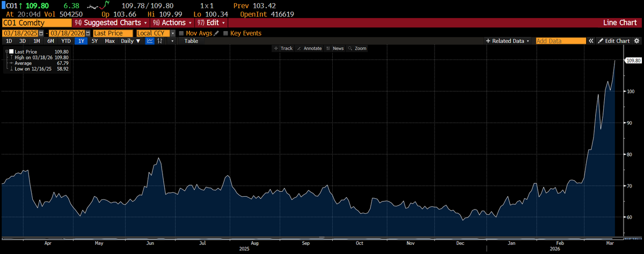Select the 5Y time range
This screenshot has height=254, width=644.
coord(94,41)
